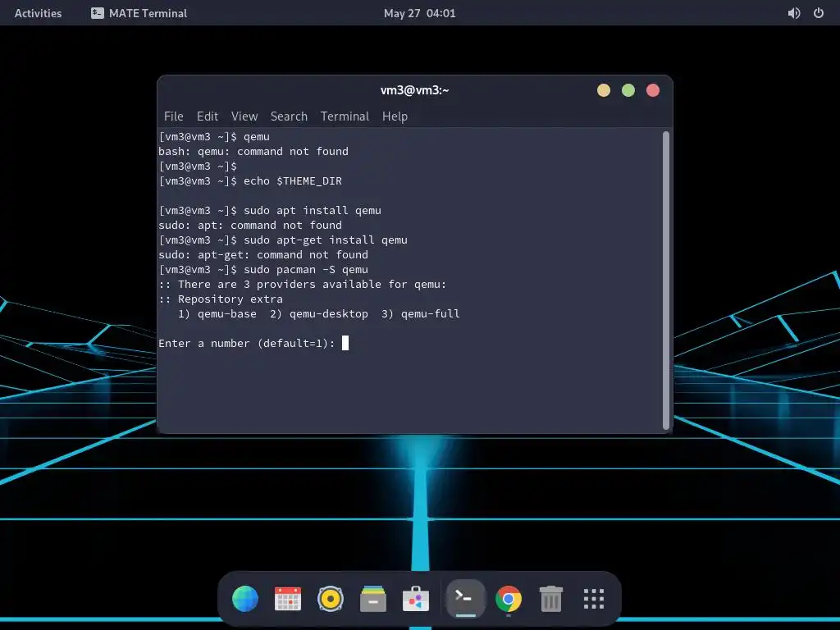Maximize the terminal with the green button

628,90
